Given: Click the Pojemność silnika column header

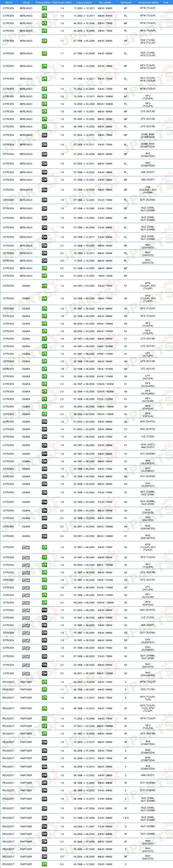Looking at the screenshot, I should click(62, 2).
